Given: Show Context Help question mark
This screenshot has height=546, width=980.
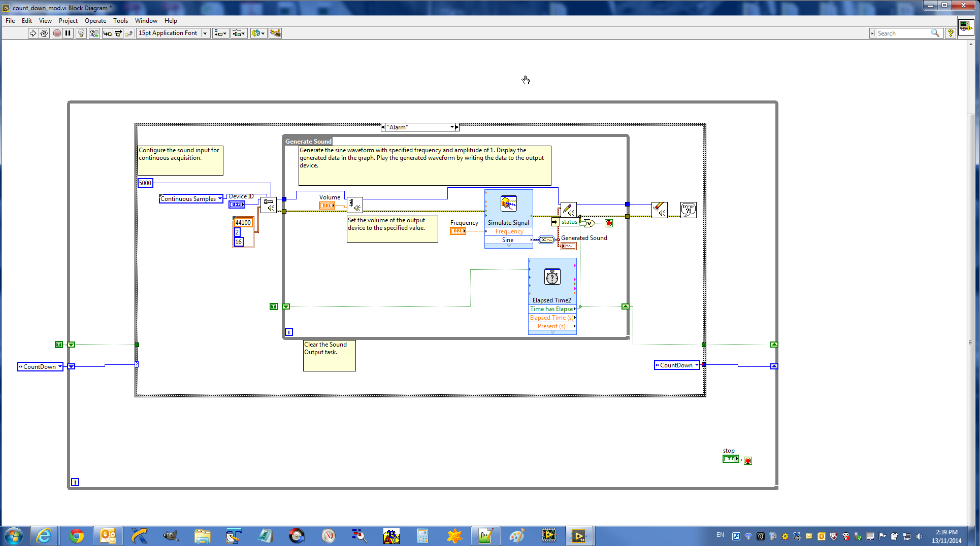Looking at the screenshot, I should [x=951, y=33].
